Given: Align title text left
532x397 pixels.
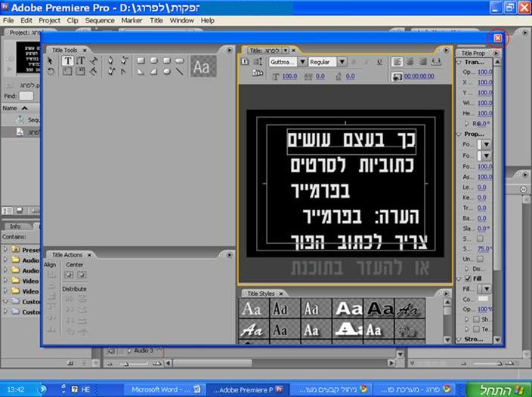Looking at the screenshot, I should [397, 62].
